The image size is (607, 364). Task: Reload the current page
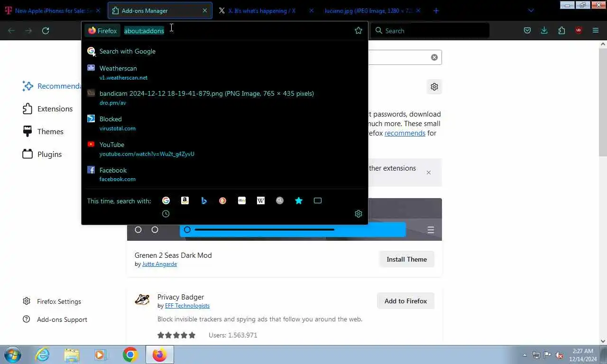pos(46,31)
